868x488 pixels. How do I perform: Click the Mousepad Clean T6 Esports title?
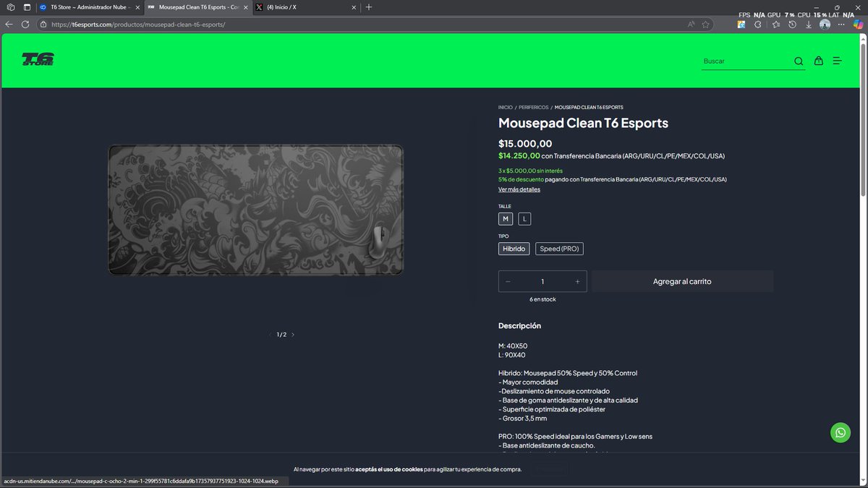(583, 123)
